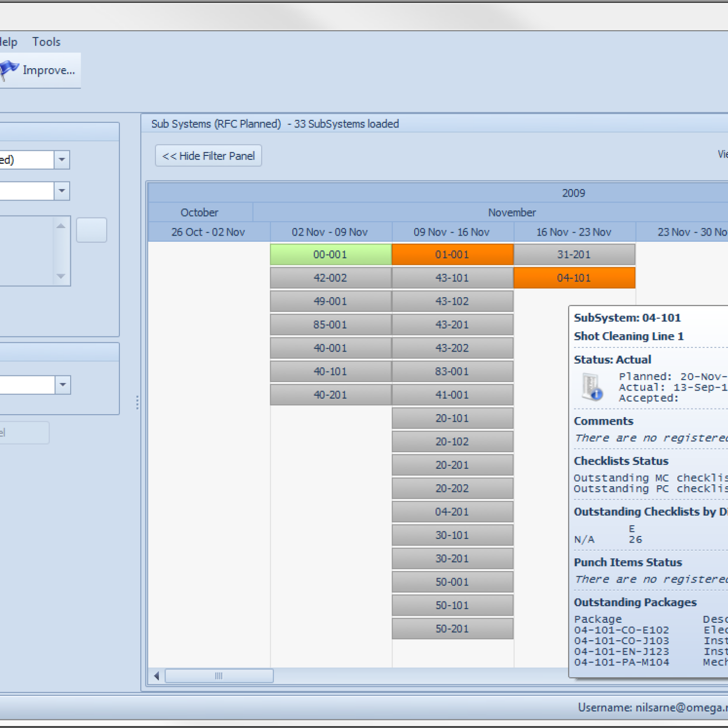Select the 50-001 subsystem block
Screen dimensions: 728x728
coord(452,582)
